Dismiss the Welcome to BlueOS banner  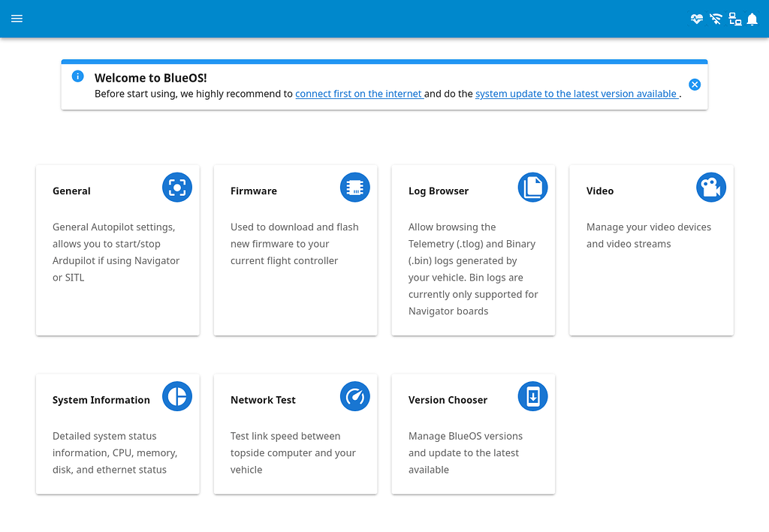[695, 85]
